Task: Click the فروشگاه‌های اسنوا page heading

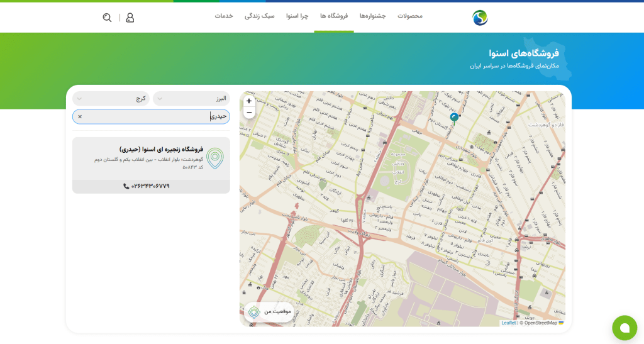Action: pos(524,53)
